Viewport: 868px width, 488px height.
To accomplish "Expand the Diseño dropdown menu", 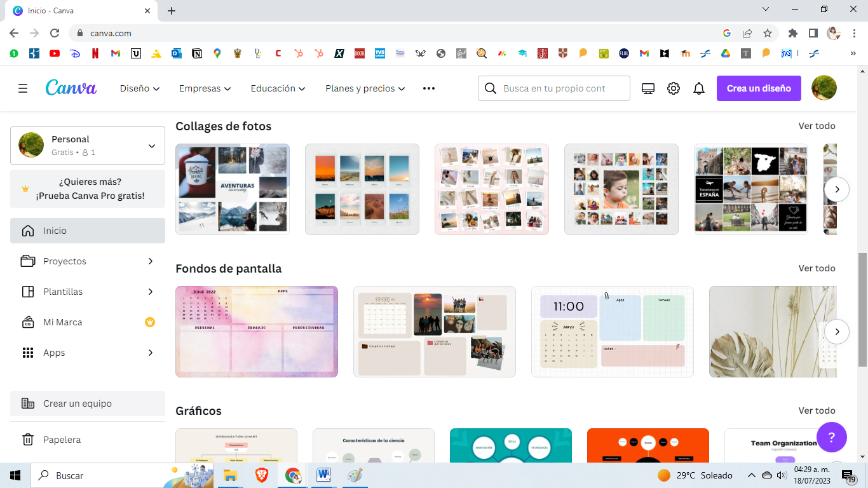I will click(140, 88).
